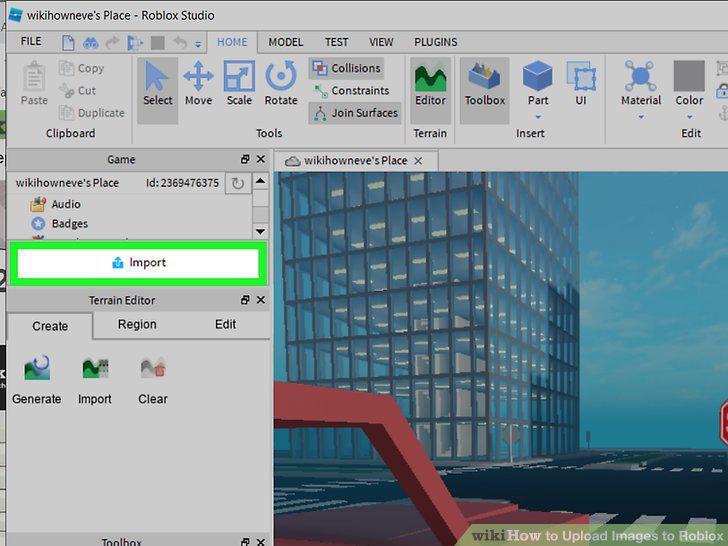Choose the Scale tool

(239, 84)
